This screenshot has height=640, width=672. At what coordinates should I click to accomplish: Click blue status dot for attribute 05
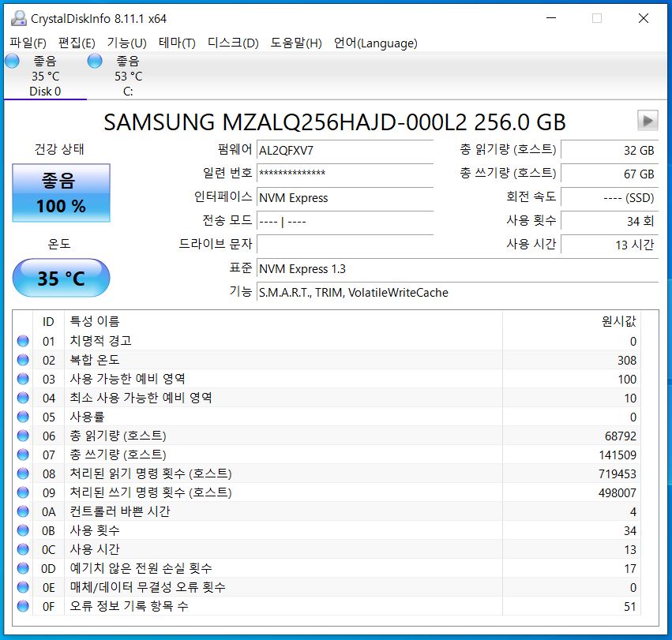[23, 417]
